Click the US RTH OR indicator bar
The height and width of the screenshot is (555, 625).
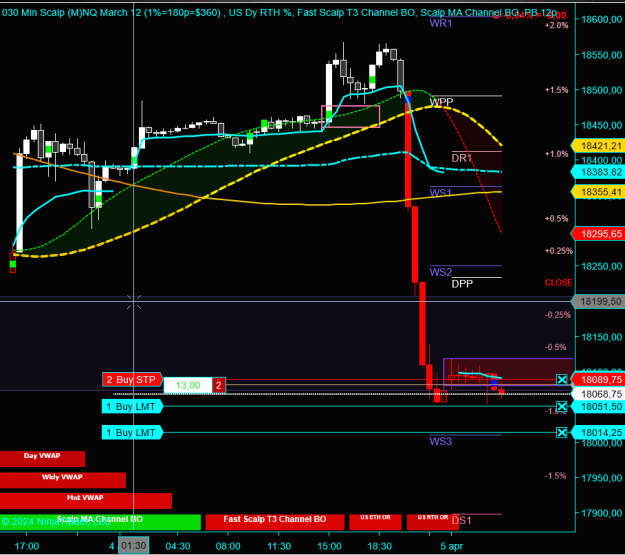point(433,522)
